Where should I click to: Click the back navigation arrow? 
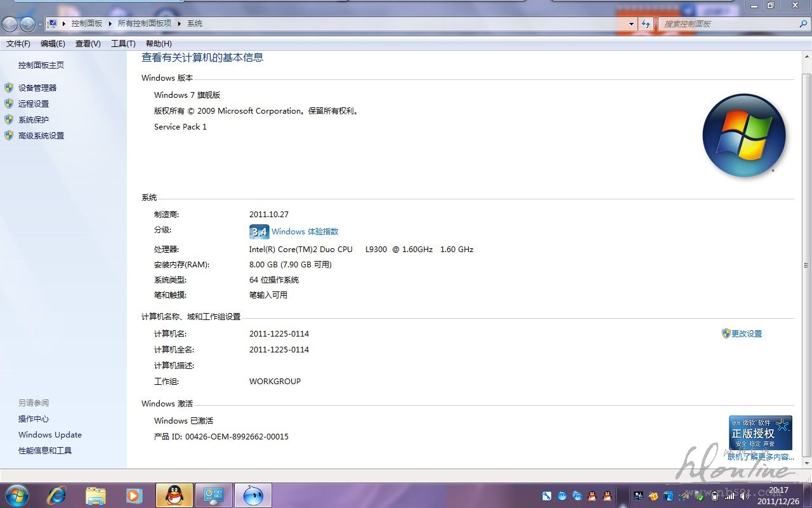pyautogui.click(x=10, y=24)
